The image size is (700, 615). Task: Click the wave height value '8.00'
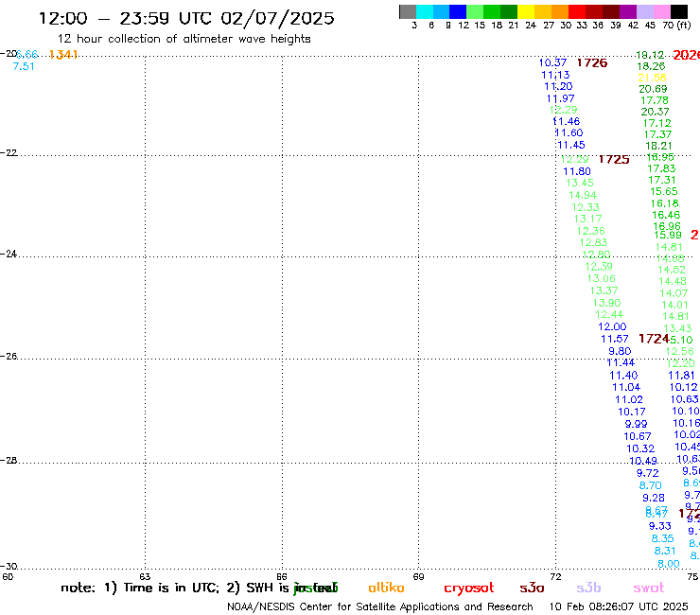[668, 564]
